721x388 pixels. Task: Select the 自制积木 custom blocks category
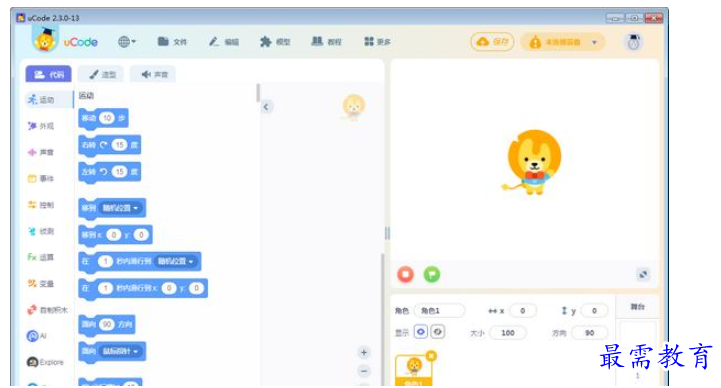click(47, 310)
